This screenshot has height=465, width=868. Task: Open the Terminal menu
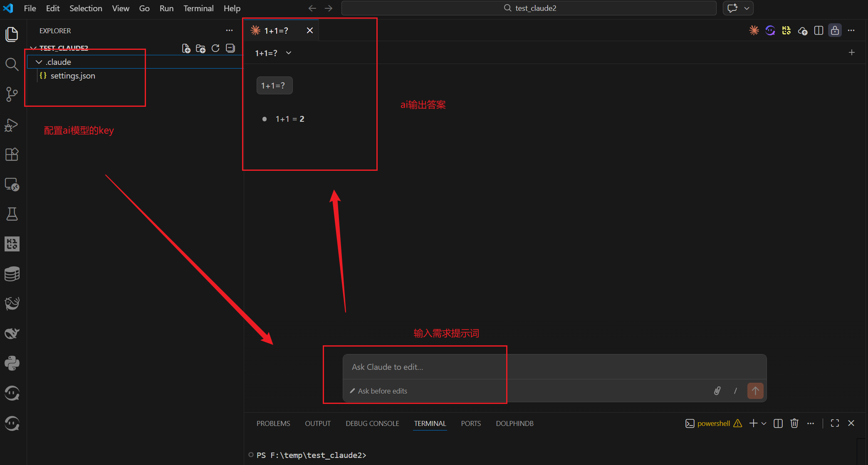coord(198,8)
